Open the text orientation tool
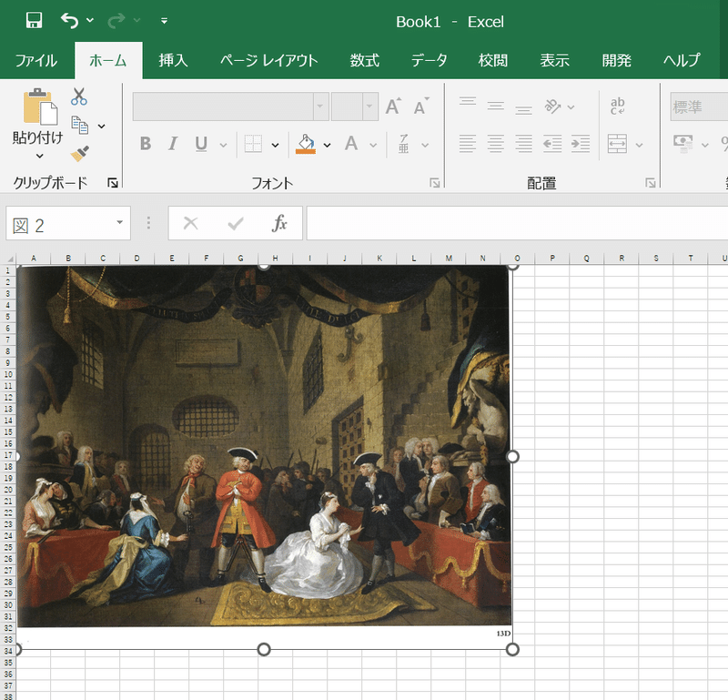 pos(552,107)
